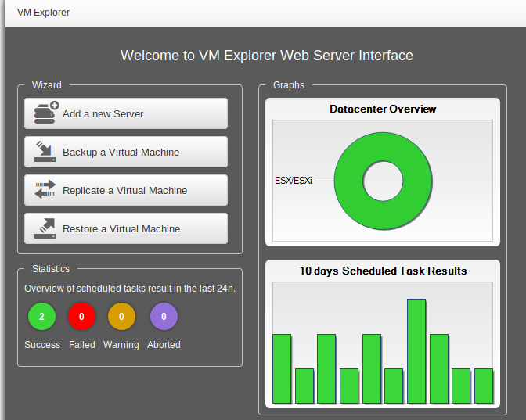Open Restore a Virtual Machine wizard

pyautogui.click(x=126, y=228)
